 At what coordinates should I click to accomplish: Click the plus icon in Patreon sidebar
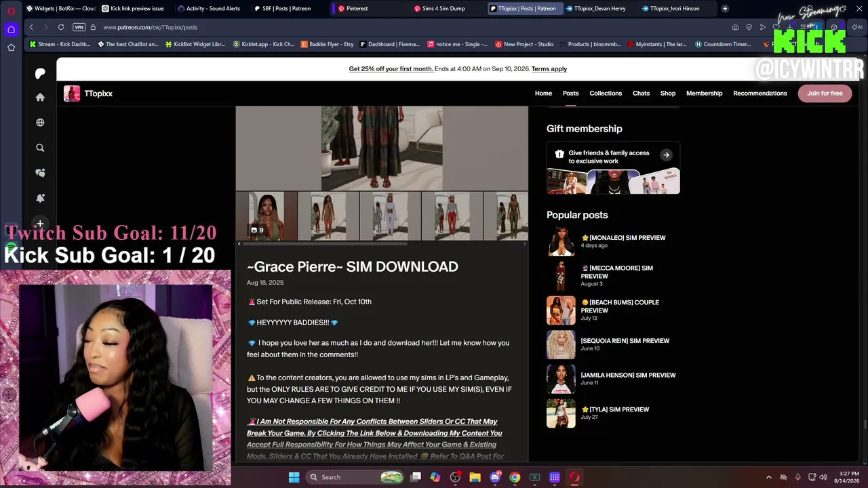point(40,223)
